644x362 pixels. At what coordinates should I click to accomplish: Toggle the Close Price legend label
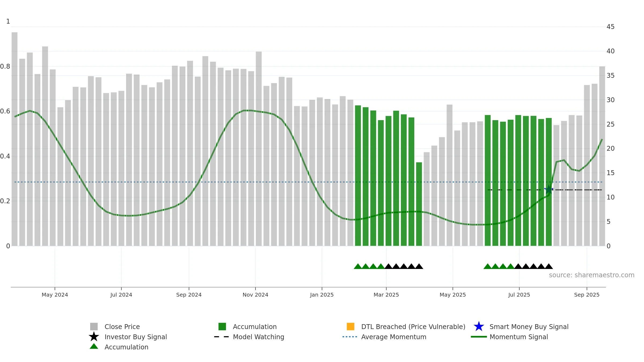click(x=122, y=327)
